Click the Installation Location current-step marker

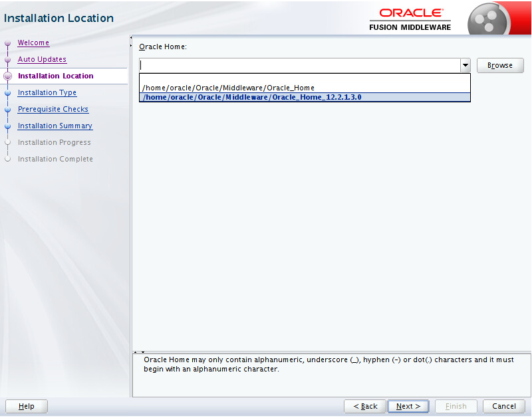pyautogui.click(x=7, y=76)
